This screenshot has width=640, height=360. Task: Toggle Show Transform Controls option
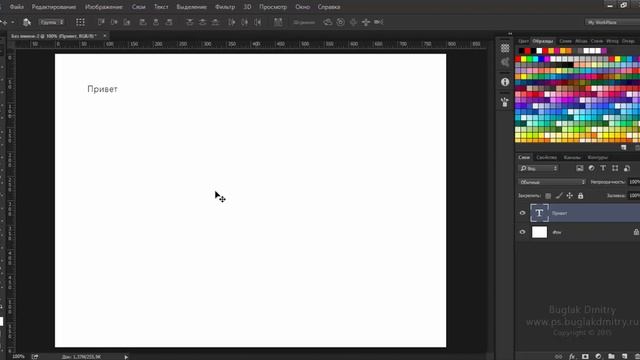80,22
